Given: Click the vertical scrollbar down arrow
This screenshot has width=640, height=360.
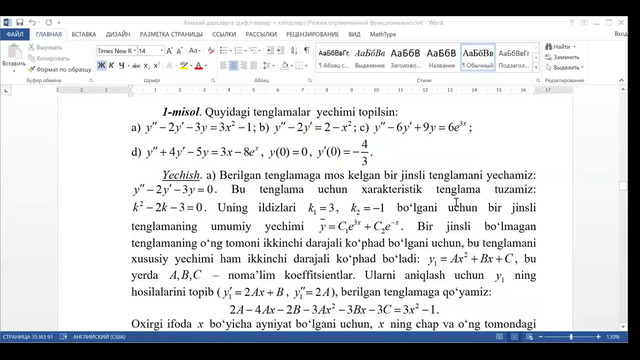Looking at the screenshot, I should (x=623, y=327).
